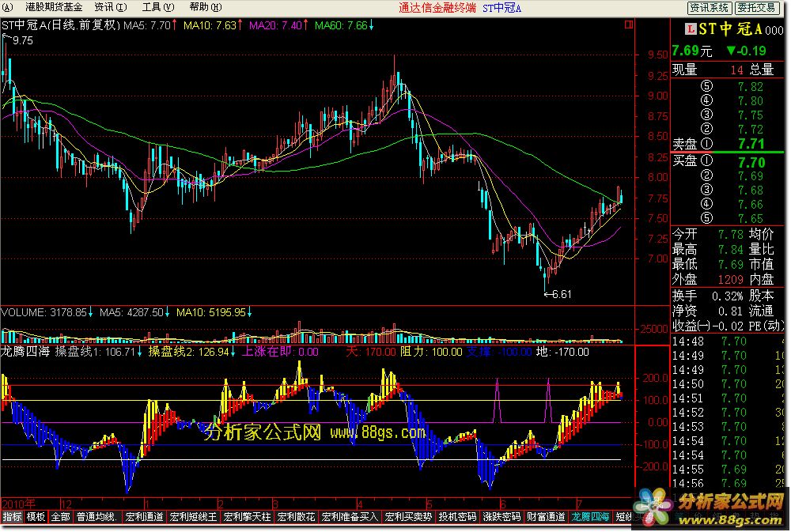The height and width of the screenshot is (532, 791).
Task: Click month 4 marker on time axis
Action: [360, 504]
